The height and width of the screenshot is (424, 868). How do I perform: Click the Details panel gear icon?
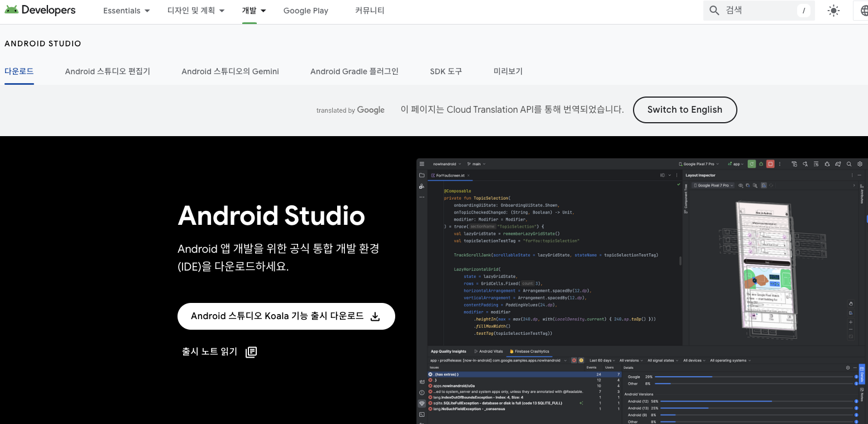click(848, 368)
